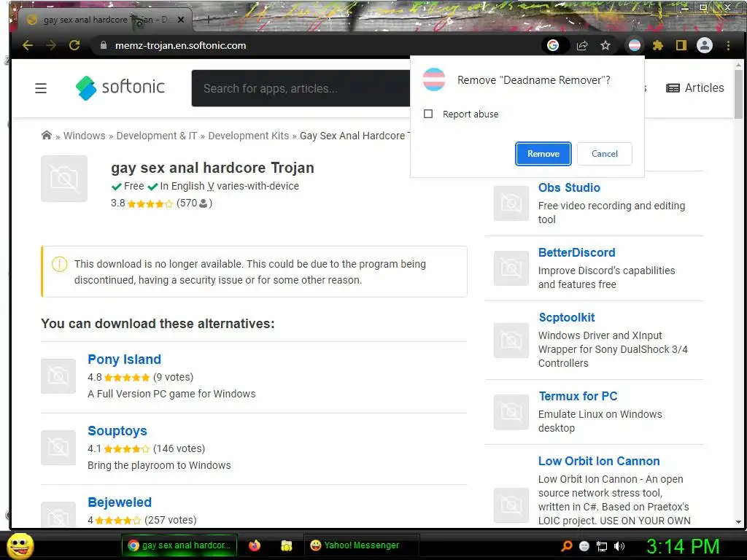
Task: Click the taskbar smiley start button
Action: tap(20, 545)
